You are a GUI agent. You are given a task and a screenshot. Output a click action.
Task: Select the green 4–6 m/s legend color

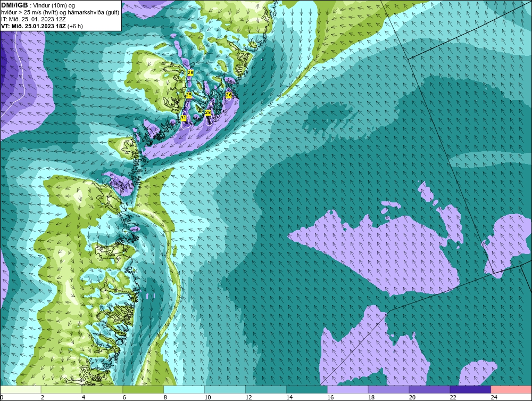102,389
